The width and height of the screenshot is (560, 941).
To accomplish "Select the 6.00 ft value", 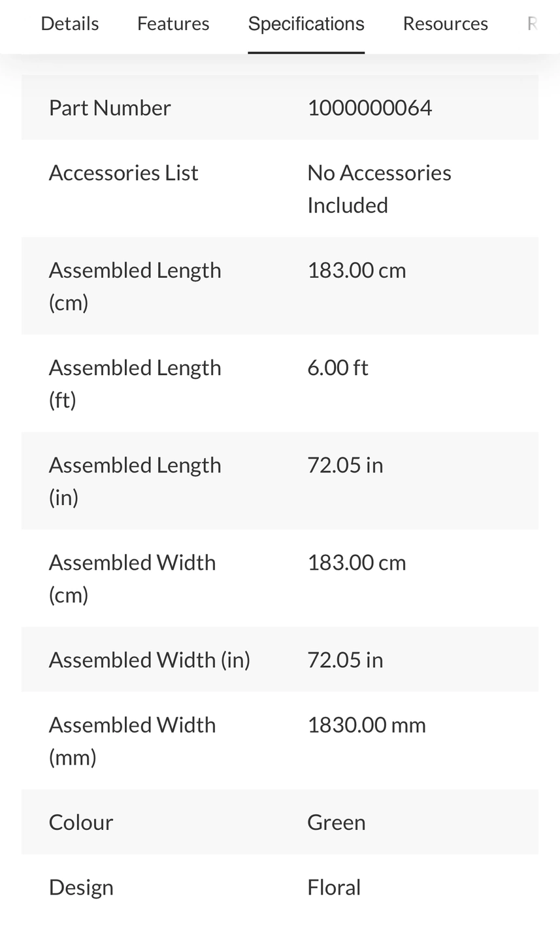I will point(337,367).
